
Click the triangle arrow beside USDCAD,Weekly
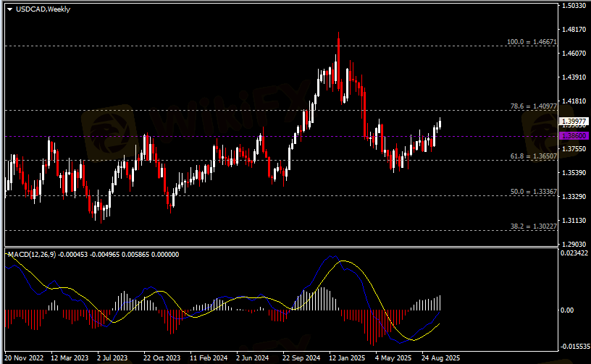click(9, 9)
